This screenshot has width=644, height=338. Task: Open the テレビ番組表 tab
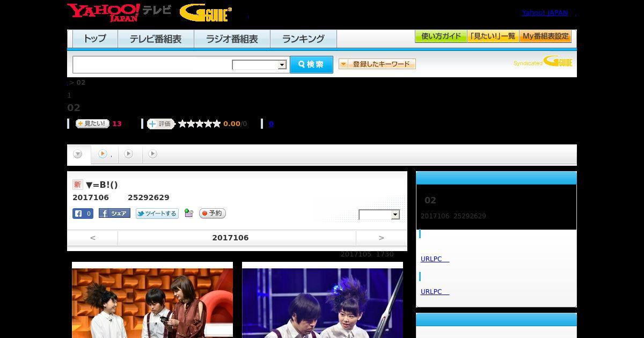coord(156,39)
